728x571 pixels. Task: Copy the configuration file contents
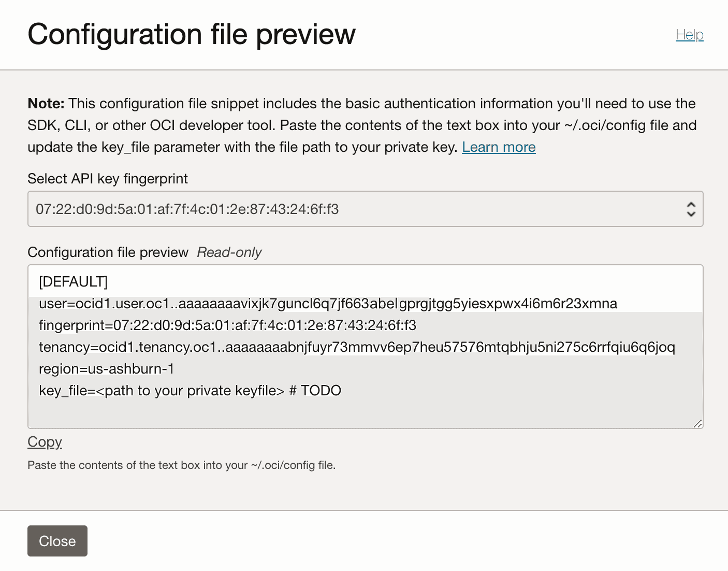coord(44,442)
